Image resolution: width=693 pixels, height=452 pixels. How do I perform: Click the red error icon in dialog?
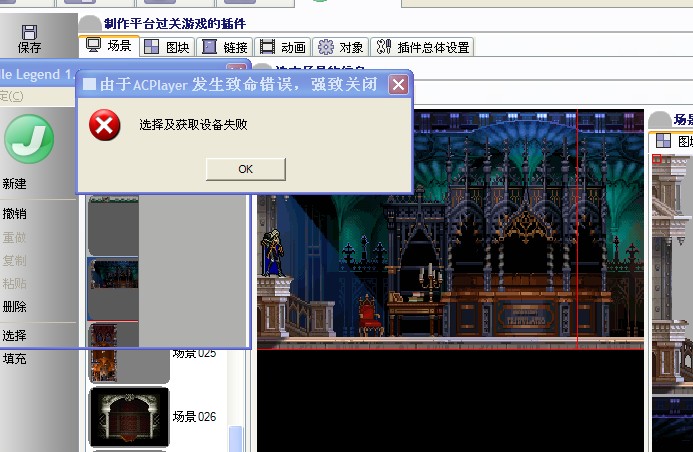[104, 125]
